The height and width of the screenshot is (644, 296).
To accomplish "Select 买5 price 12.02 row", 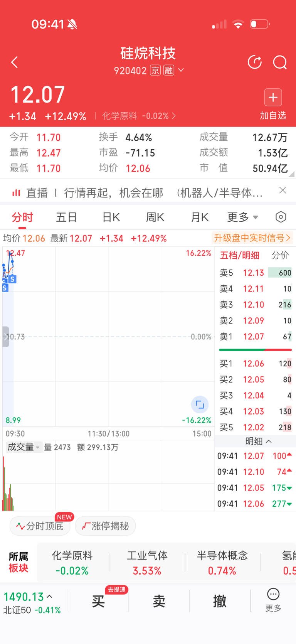I will click(x=255, y=427).
